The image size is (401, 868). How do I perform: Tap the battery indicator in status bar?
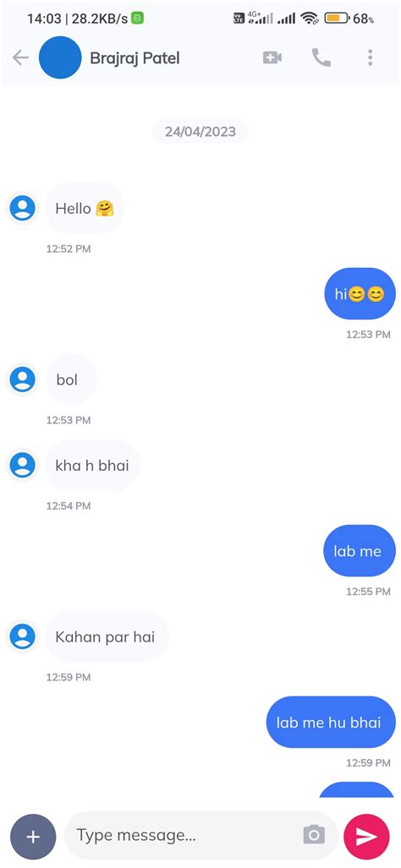336,19
